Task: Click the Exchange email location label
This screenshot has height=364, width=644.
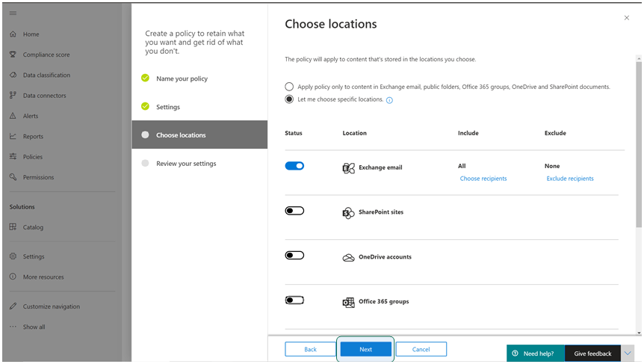Action: tap(380, 167)
